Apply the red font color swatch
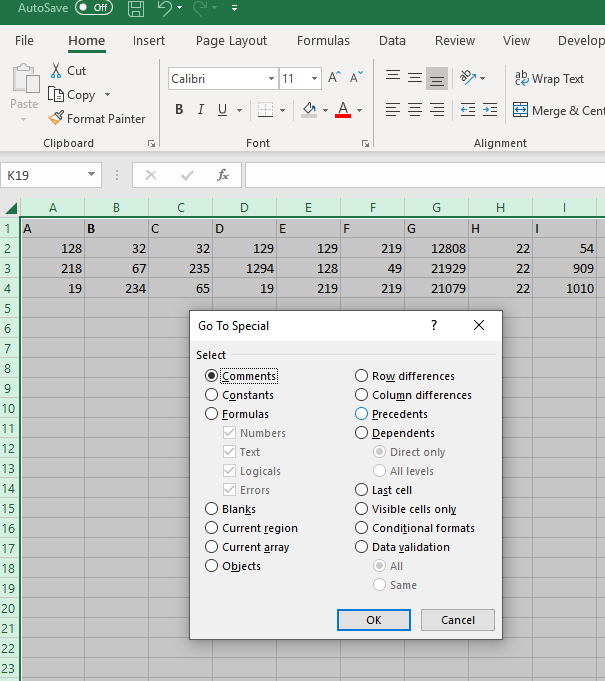Screen dimensions: 605x681 coord(343,110)
